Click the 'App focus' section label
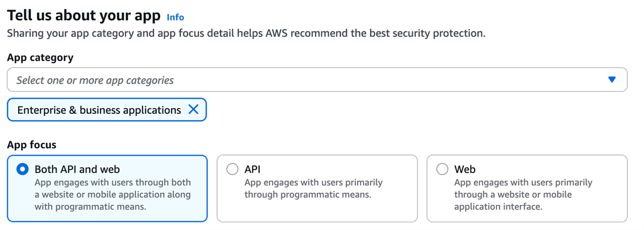The height and width of the screenshot is (230, 644). (31, 145)
